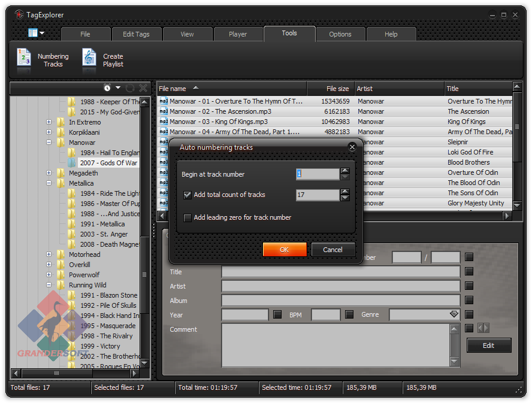Close the Auto numbering tracks dialog

[x=352, y=147]
